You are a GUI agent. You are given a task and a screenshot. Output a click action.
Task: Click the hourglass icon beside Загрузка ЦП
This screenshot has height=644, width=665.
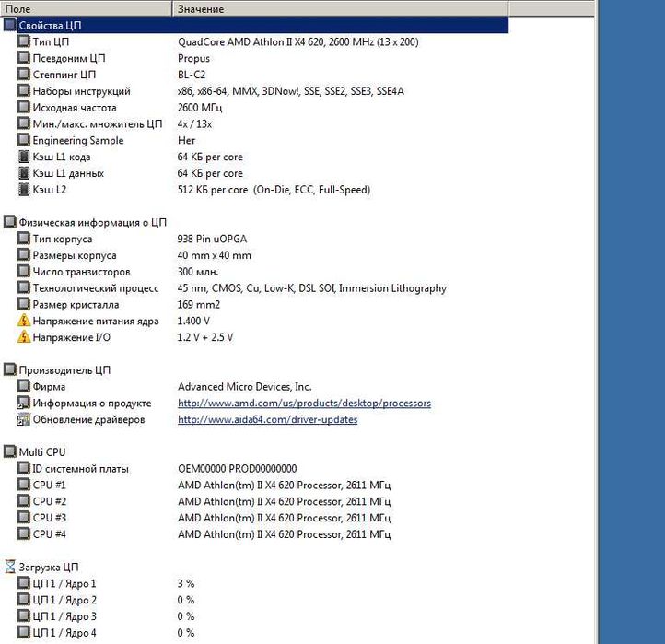click(10, 567)
